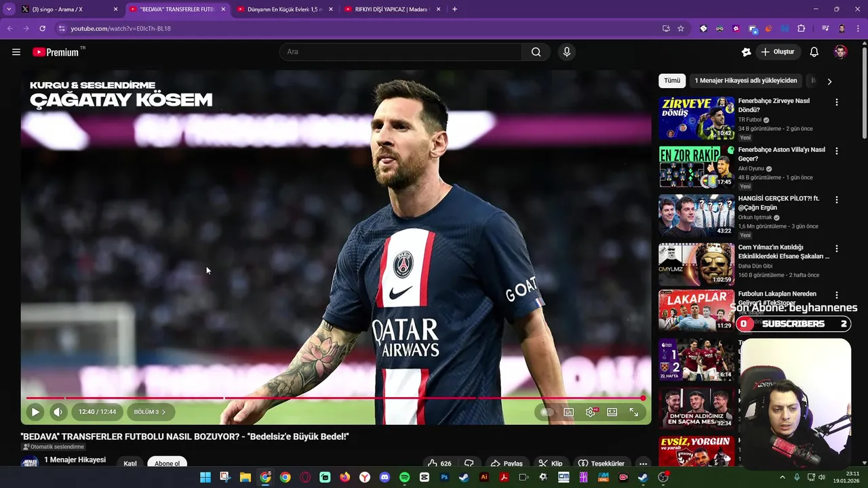Click the Paylaş share button
Screen dimensions: 868x488
(x=507, y=464)
